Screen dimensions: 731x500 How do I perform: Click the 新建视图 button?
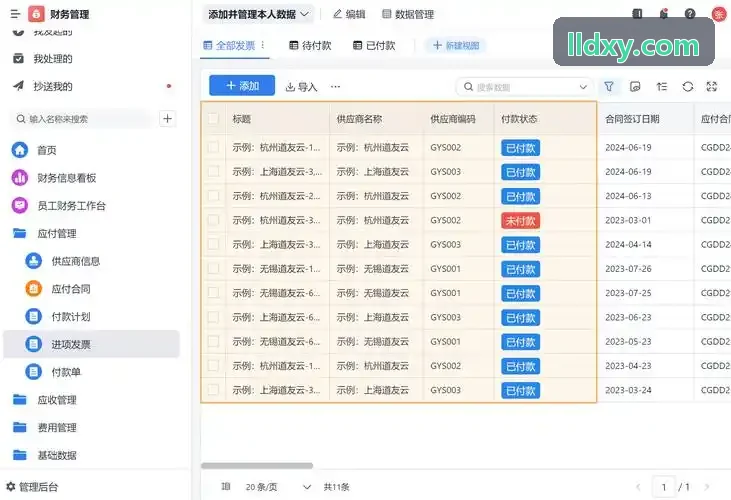[455, 46]
